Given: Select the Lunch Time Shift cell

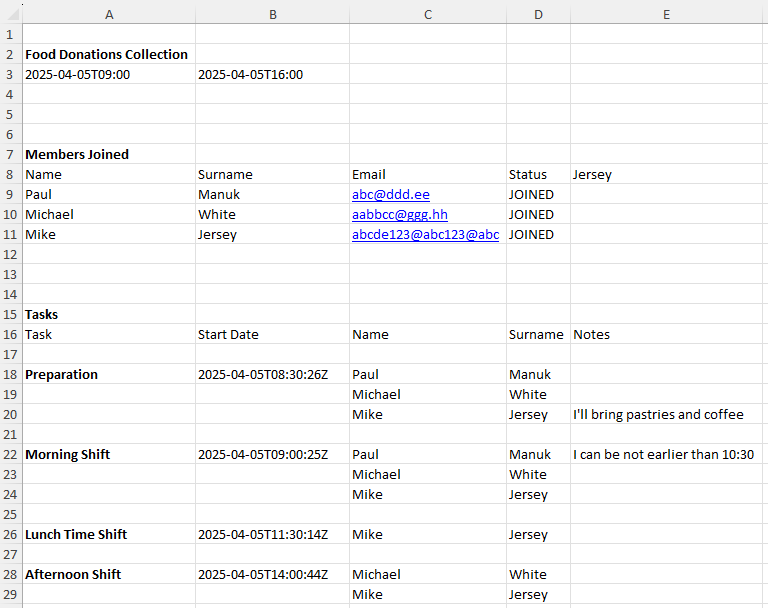Looking at the screenshot, I should 76,534.
